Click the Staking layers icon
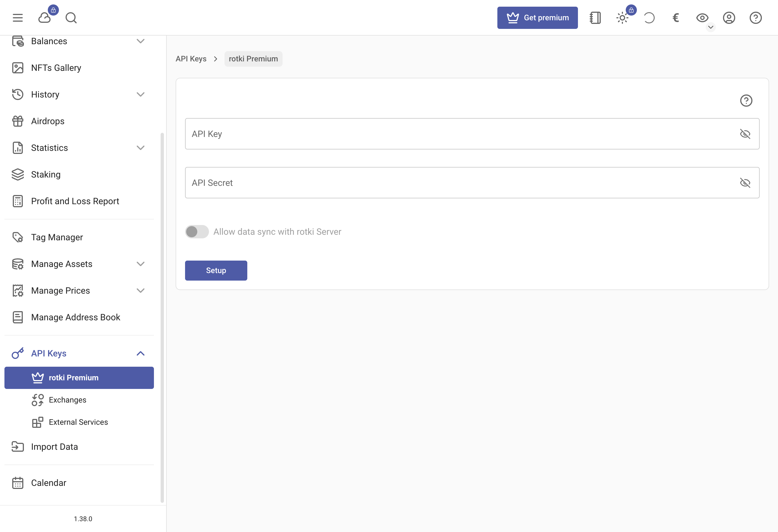Screen dimensions: 778x532 tap(18, 174)
